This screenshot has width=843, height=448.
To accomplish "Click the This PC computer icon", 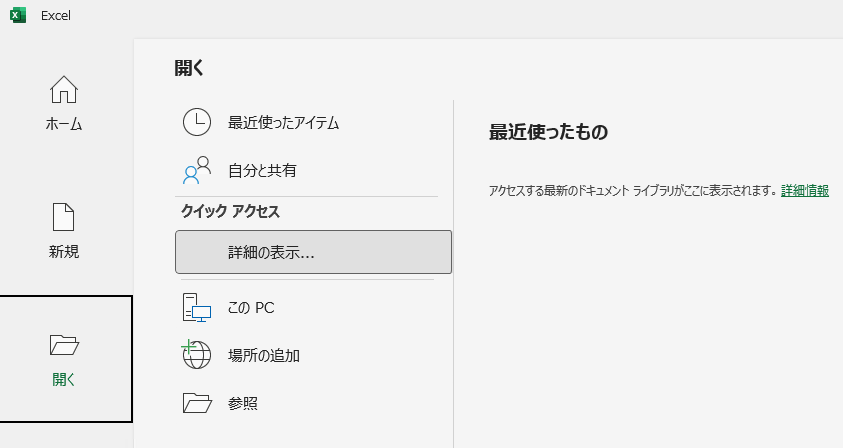I will pyautogui.click(x=197, y=307).
